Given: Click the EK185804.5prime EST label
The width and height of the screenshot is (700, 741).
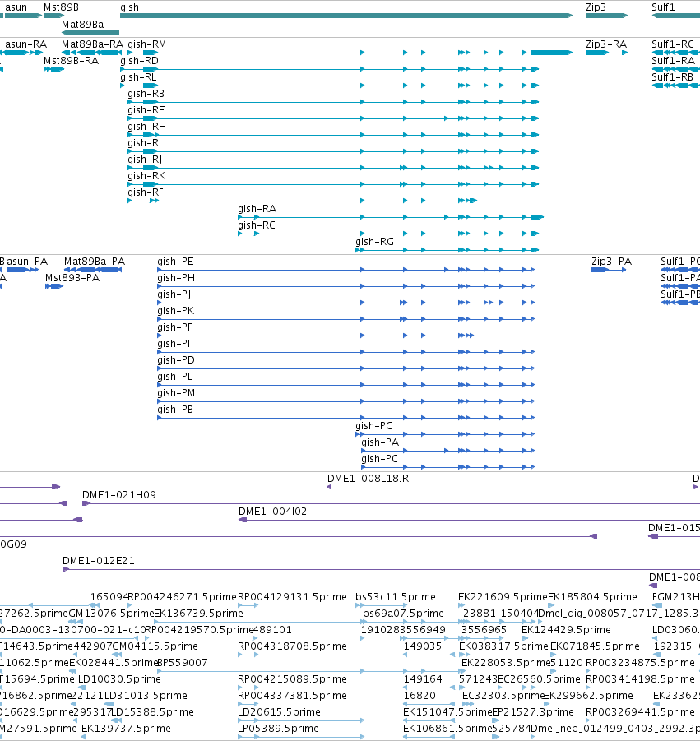Looking at the screenshot, I should pos(593,597).
